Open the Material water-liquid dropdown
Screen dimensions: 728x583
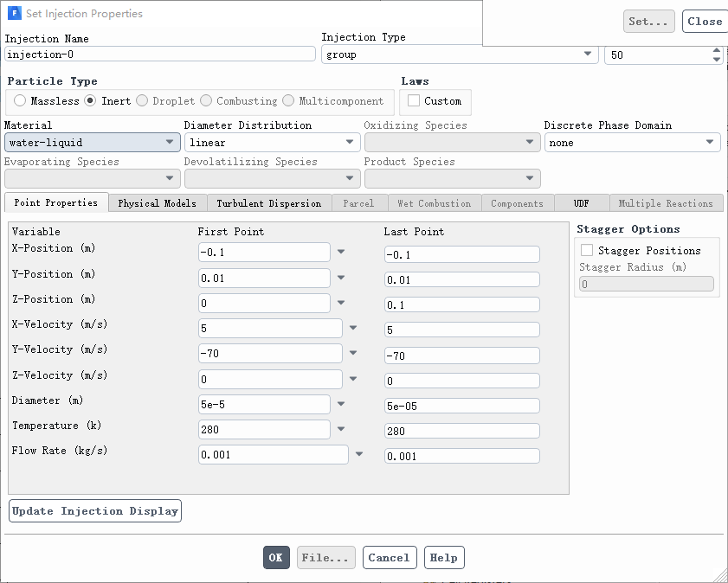pos(92,143)
